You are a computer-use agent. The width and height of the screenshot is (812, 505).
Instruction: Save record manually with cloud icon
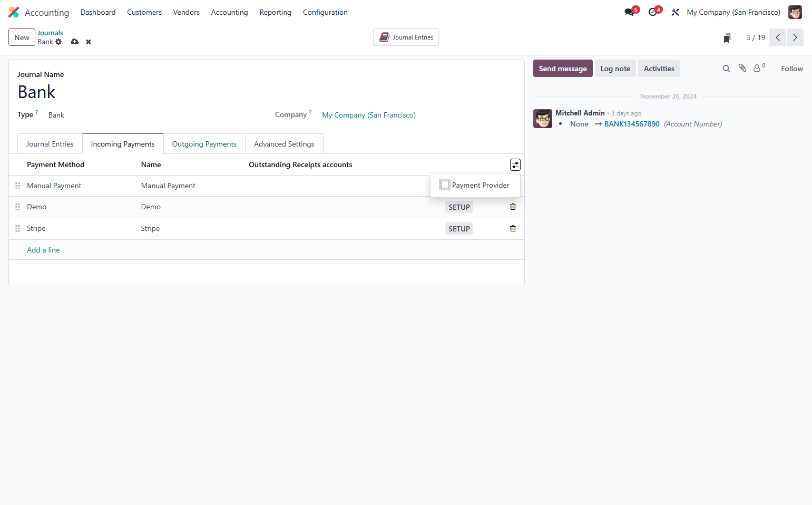click(75, 42)
